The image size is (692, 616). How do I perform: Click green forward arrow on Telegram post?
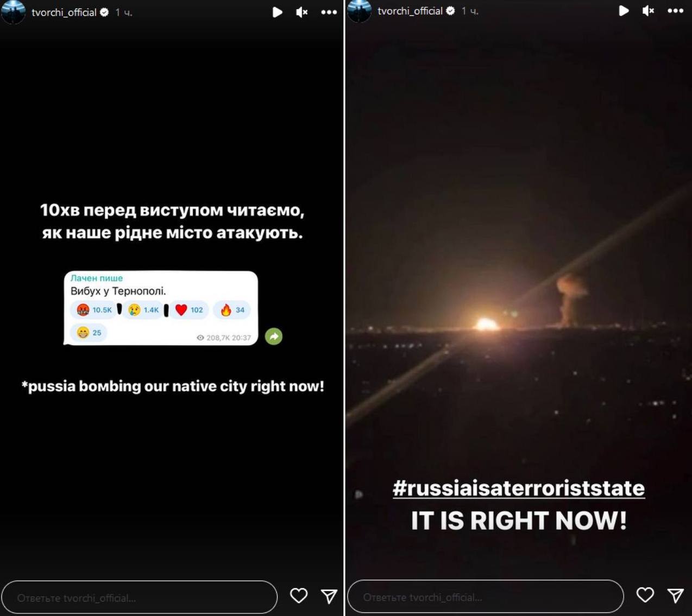[x=274, y=336]
